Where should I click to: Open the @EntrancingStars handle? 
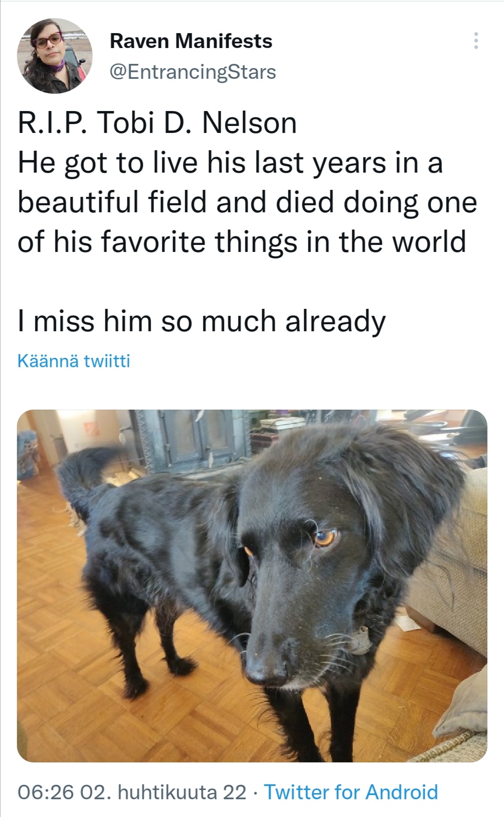(x=193, y=72)
